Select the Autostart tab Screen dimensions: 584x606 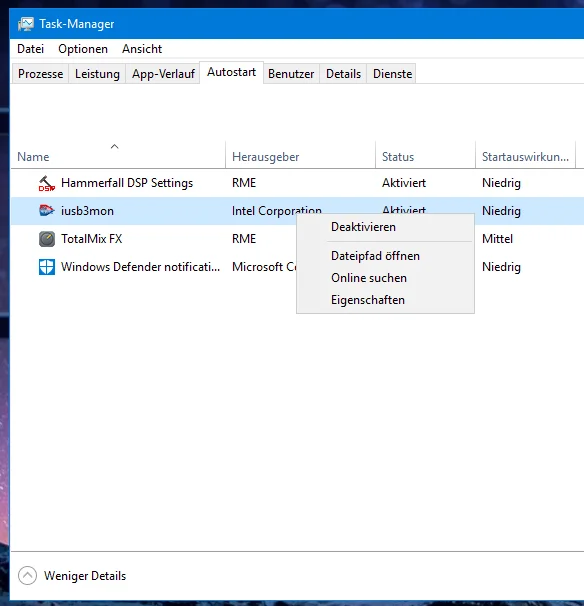[x=231, y=72]
